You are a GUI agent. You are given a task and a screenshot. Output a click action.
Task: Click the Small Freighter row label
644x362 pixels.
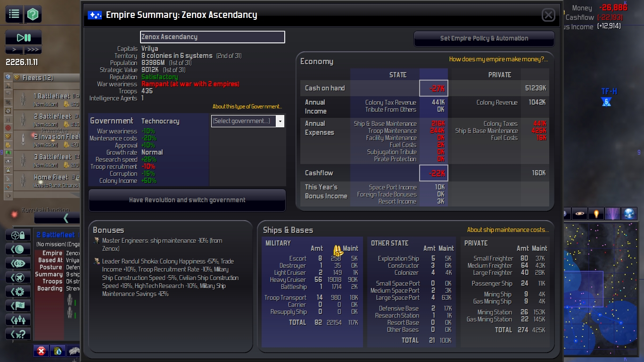click(x=493, y=258)
